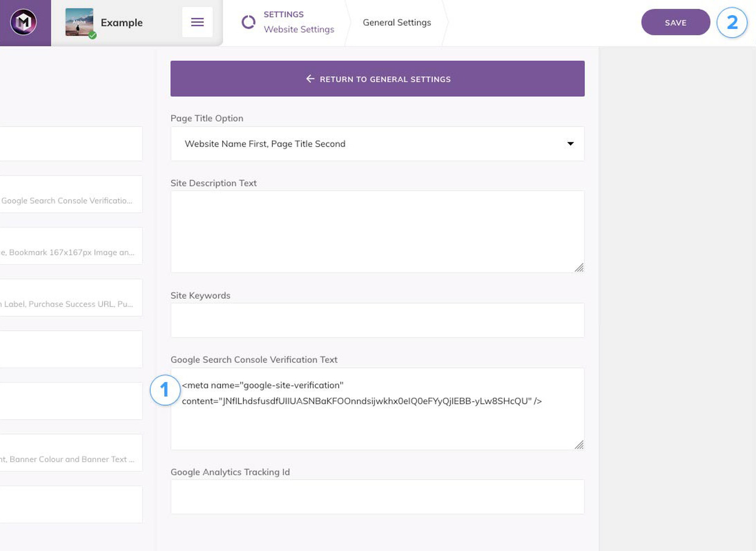Return to General Settings

click(377, 79)
